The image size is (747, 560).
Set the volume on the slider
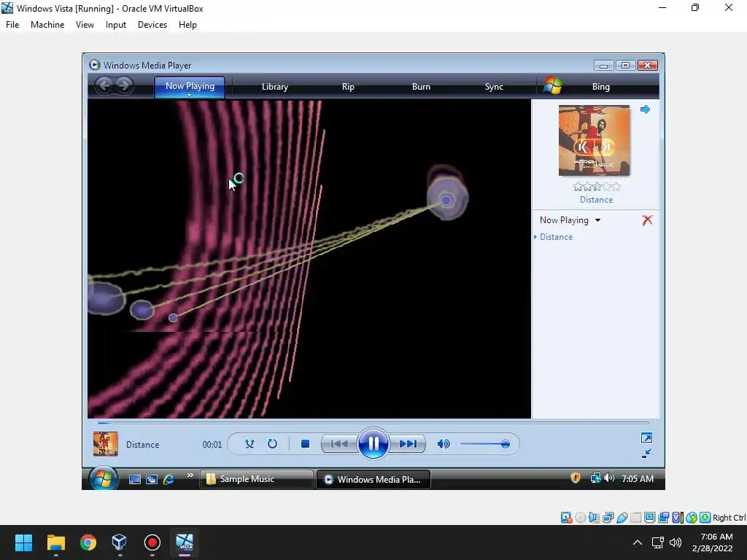pos(485,444)
